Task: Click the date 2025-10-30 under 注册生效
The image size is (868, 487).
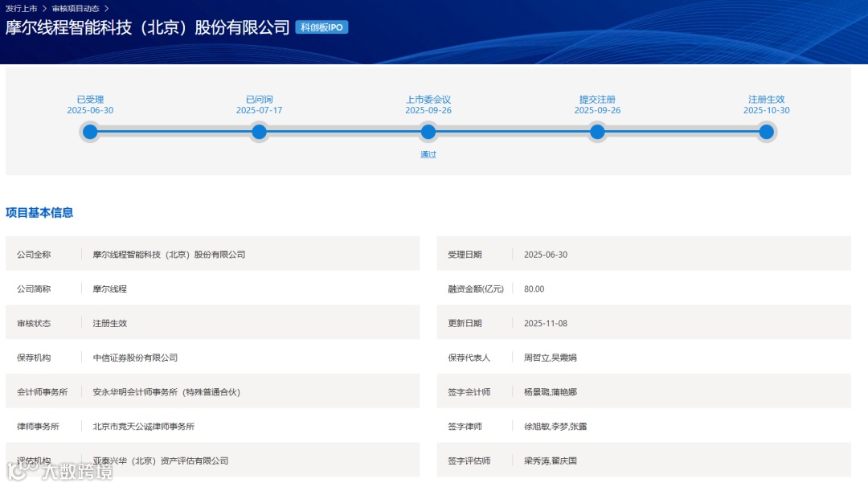Action: point(766,110)
